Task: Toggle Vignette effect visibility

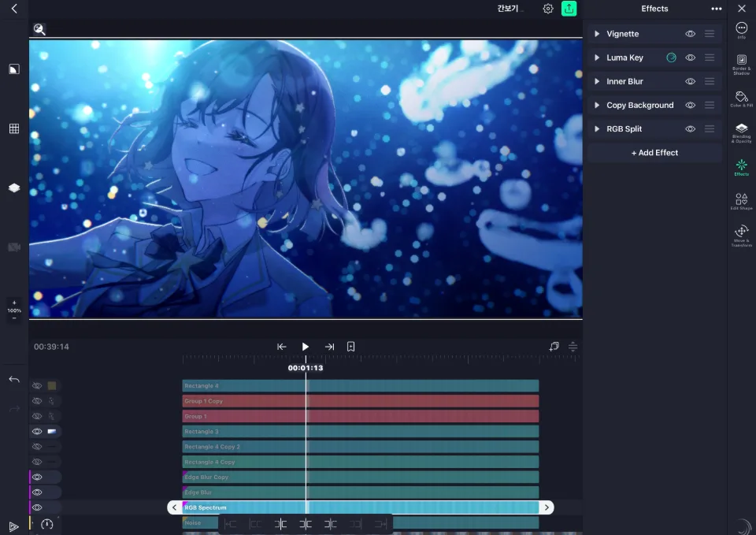Action: (x=691, y=34)
